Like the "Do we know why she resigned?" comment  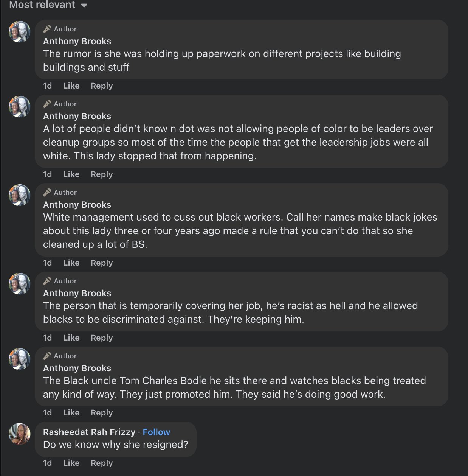point(71,463)
